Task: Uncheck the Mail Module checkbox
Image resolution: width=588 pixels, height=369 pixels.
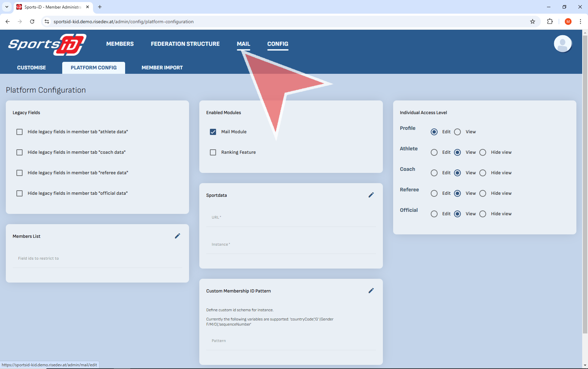Action: point(213,132)
